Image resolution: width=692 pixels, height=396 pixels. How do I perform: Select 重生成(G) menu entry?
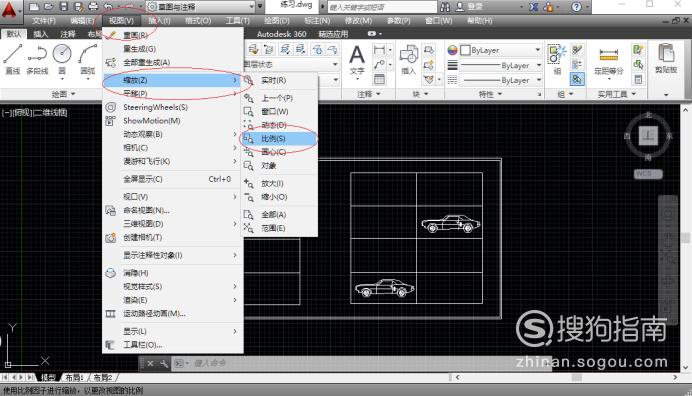(173, 49)
